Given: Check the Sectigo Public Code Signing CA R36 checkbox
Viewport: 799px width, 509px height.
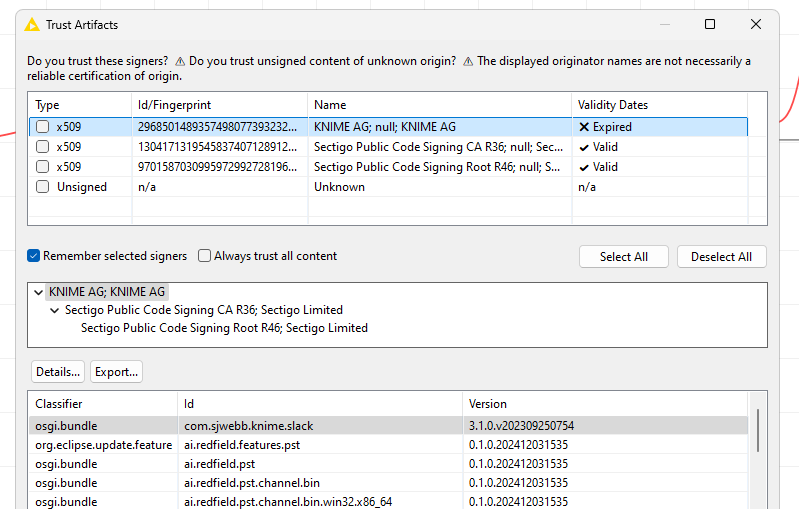Looking at the screenshot, I should click(43, 147).
